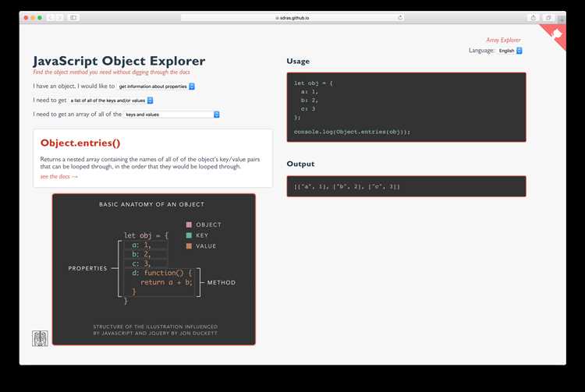Reload the page with the refresh icon
Viewport: 585px width, 392px height.
pos(400,17)
